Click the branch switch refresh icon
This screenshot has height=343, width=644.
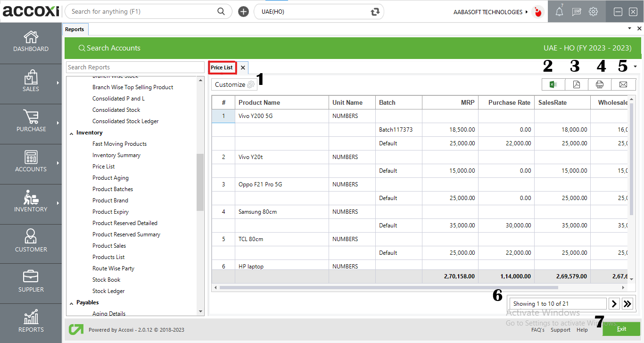(375, 12)
